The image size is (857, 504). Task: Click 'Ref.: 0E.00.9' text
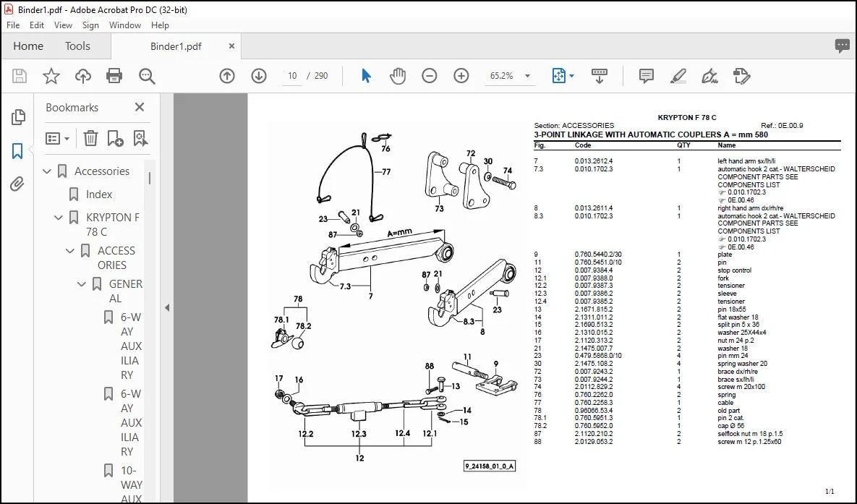click(782, 126)
